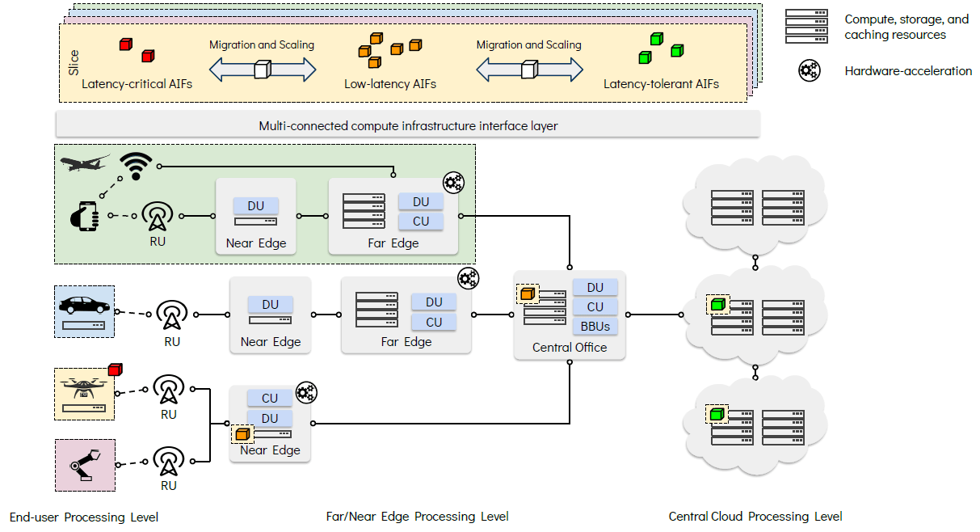Click the Latency-critical AIFs label
The width and height of the screenshot is (980, 532).
tap(137, 83)
